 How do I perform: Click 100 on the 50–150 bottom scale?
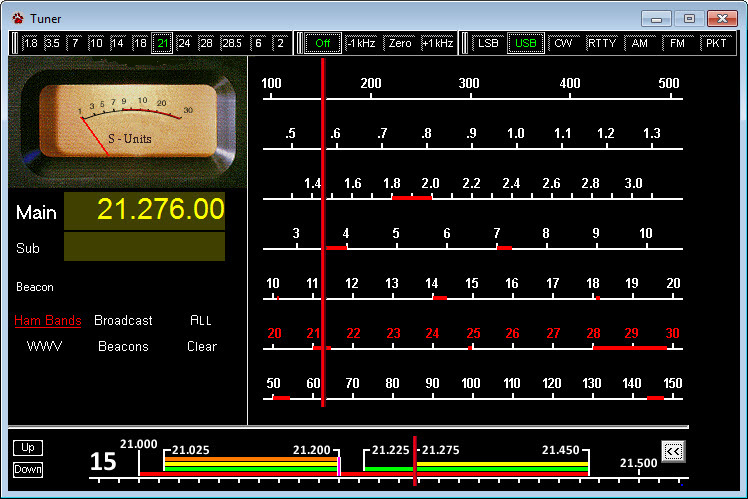(x=471, y=384)
